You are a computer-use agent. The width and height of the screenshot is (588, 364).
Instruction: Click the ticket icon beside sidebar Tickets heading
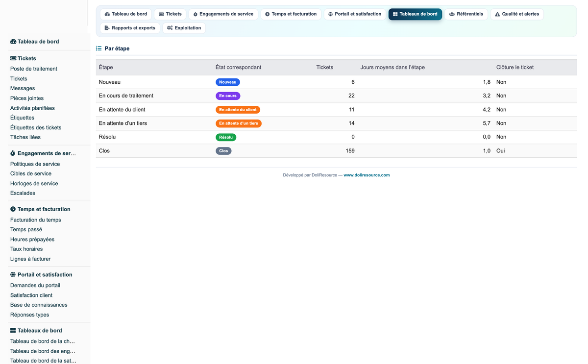13,58
